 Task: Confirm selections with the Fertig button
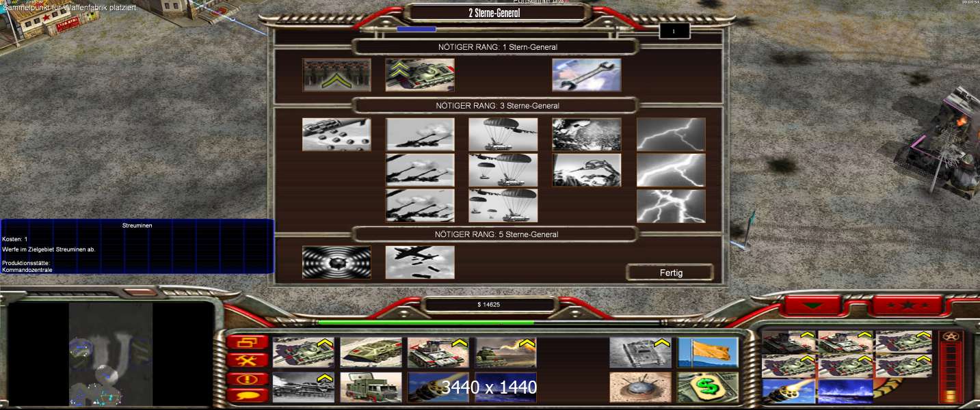[x=670, y=273]
